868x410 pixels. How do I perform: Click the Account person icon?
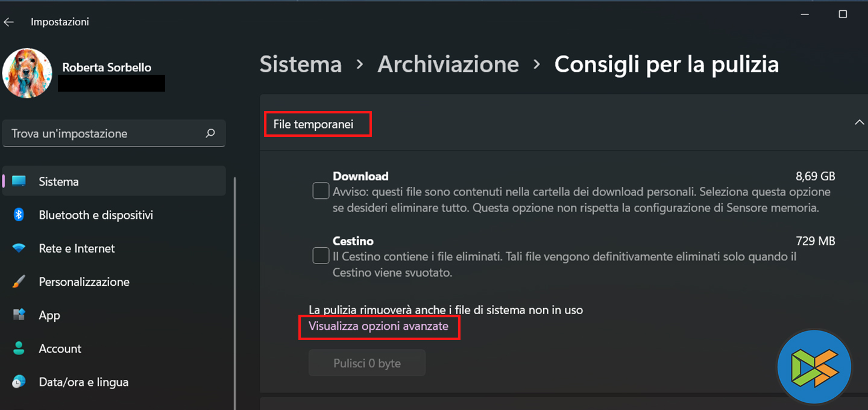(x=19, y=348)
